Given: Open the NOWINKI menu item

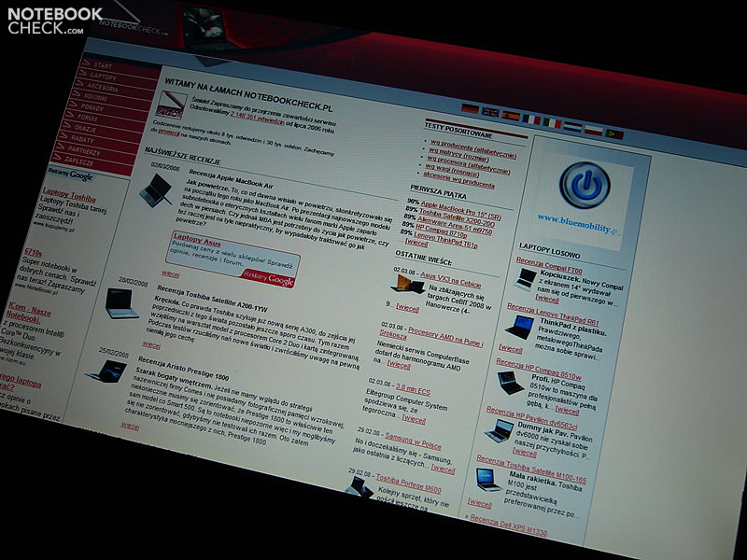Looking at the screenshot, I should point(96,98).
